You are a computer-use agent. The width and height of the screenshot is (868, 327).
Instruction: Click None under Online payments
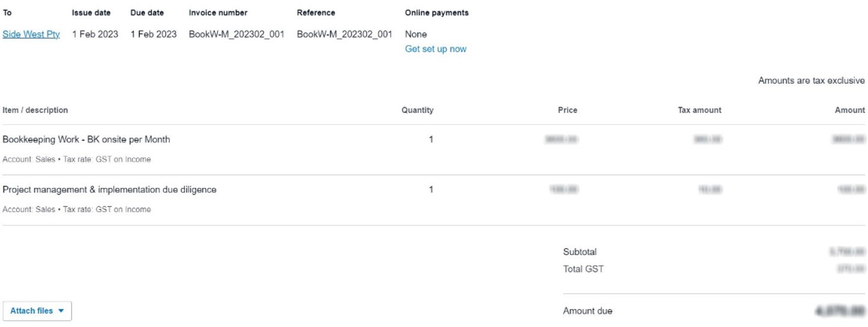point(416,34)
